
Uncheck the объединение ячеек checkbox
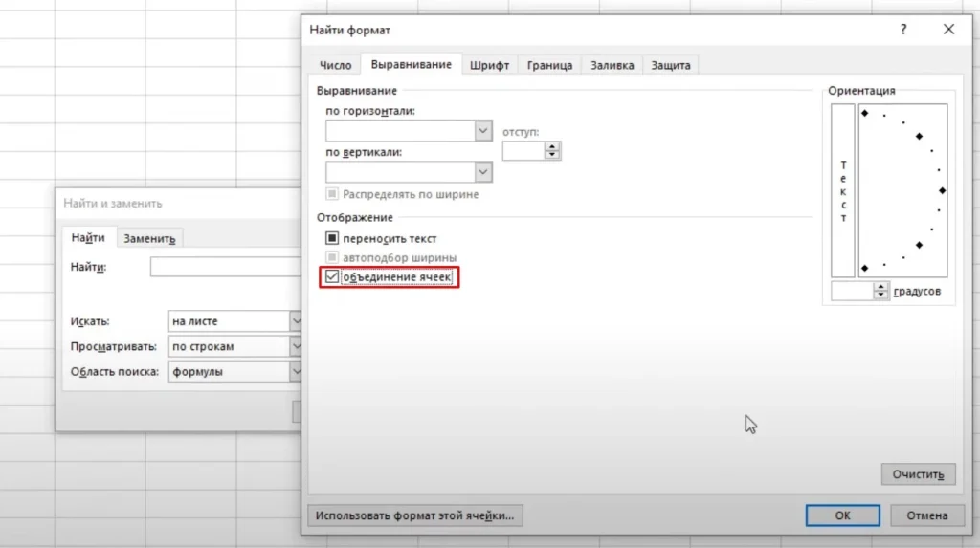tap(332, 277)
